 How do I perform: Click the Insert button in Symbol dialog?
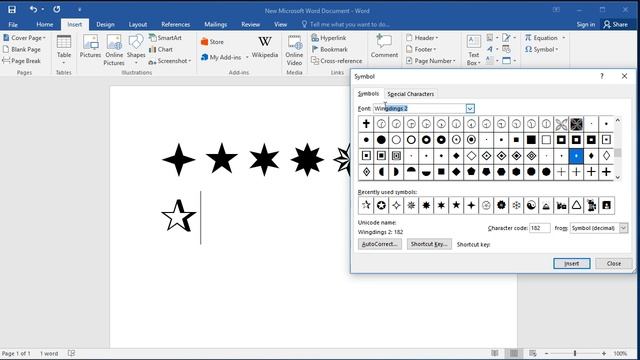coord(571,264)
